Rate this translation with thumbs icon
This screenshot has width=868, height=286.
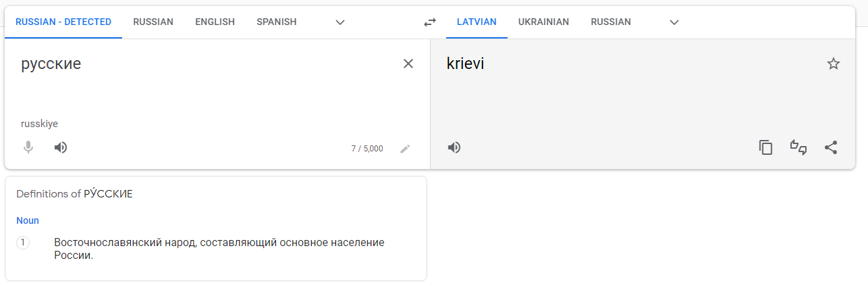[x=798, y=147]
